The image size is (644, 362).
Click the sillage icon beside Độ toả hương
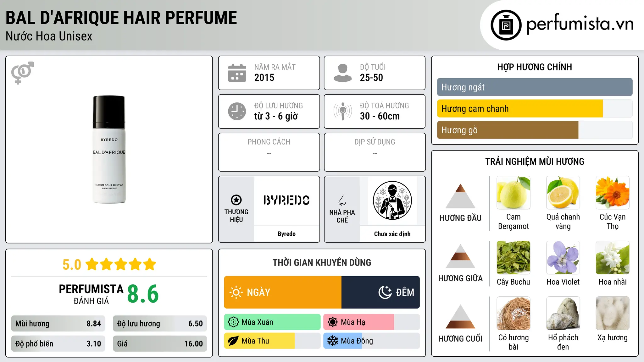click(x=343, y=111)
